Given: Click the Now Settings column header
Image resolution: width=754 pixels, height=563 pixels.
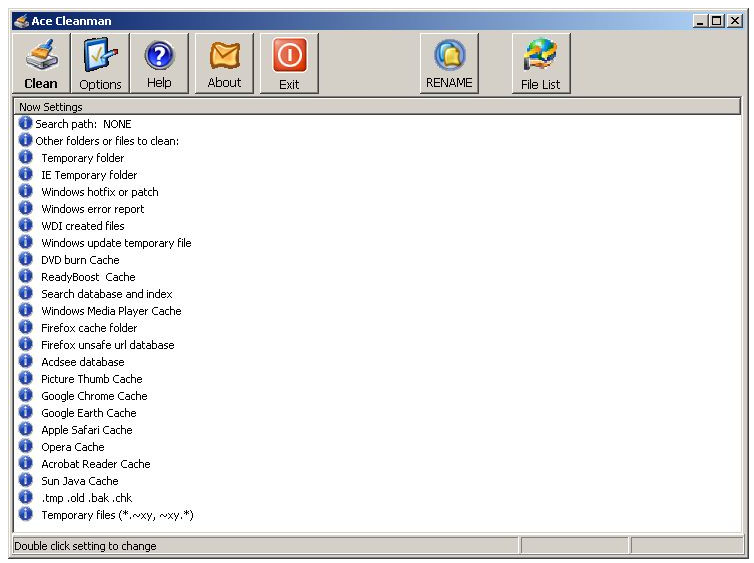Looking at the screenshot, I should point(377,106).
